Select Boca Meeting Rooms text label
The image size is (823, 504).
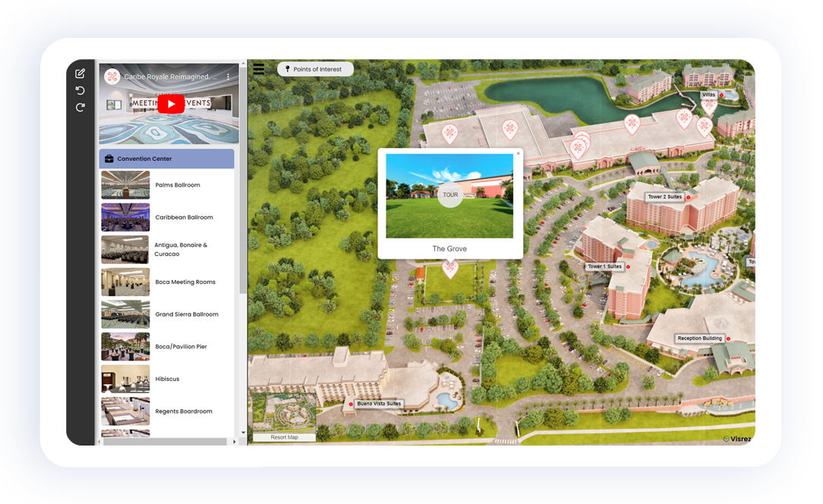click(185, 282)
